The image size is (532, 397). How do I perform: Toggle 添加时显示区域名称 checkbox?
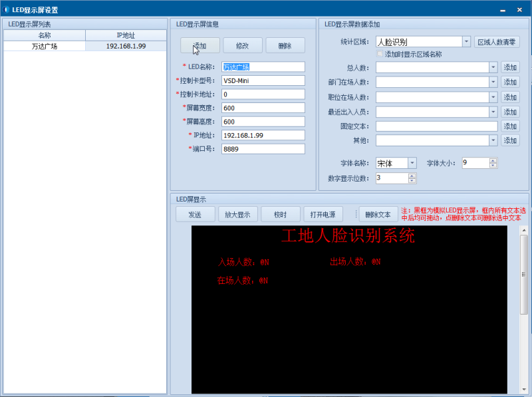click(x=380, y=54)
